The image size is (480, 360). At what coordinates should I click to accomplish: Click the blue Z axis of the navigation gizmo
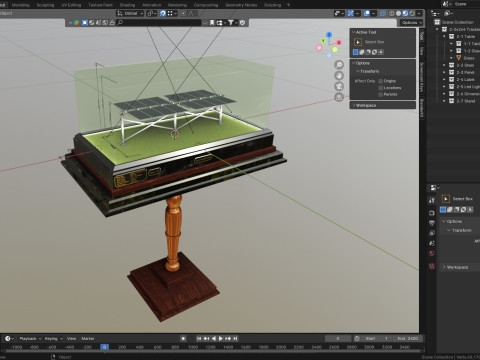click(329, 35)
